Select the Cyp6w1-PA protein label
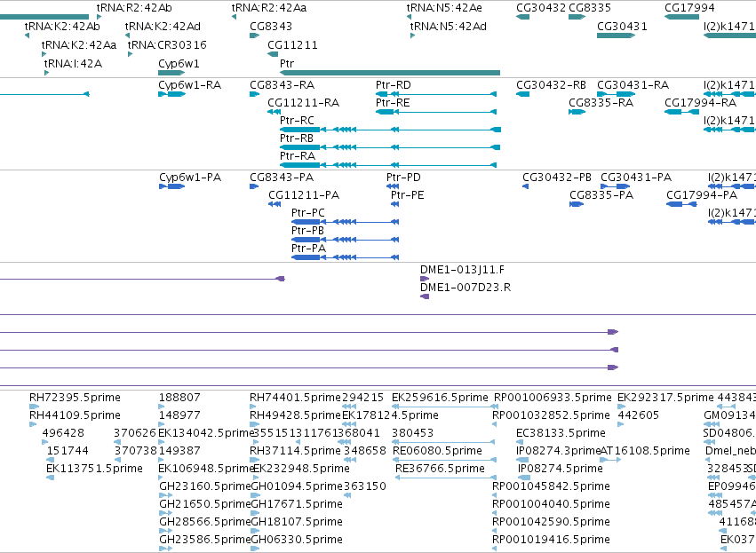Viewport: 756px width, 553px height. coord(190,178)
